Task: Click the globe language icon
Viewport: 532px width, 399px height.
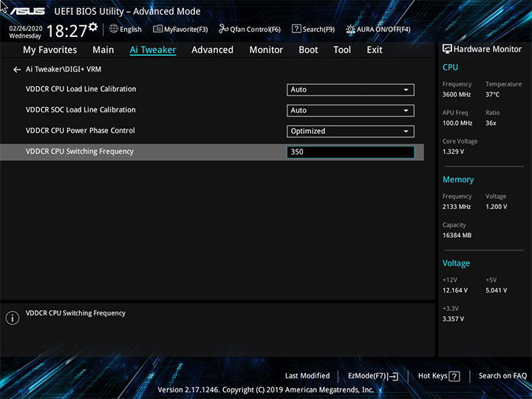Action: coord(114,29)
